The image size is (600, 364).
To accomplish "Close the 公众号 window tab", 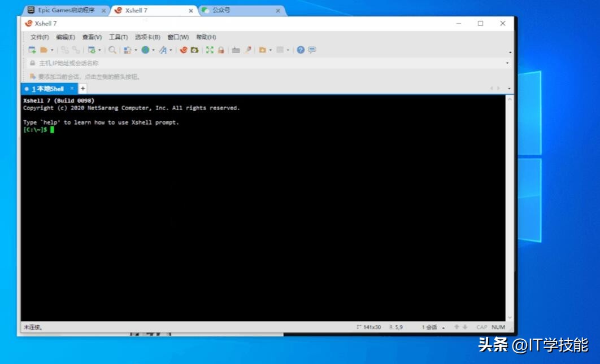I will pos(278,11).
